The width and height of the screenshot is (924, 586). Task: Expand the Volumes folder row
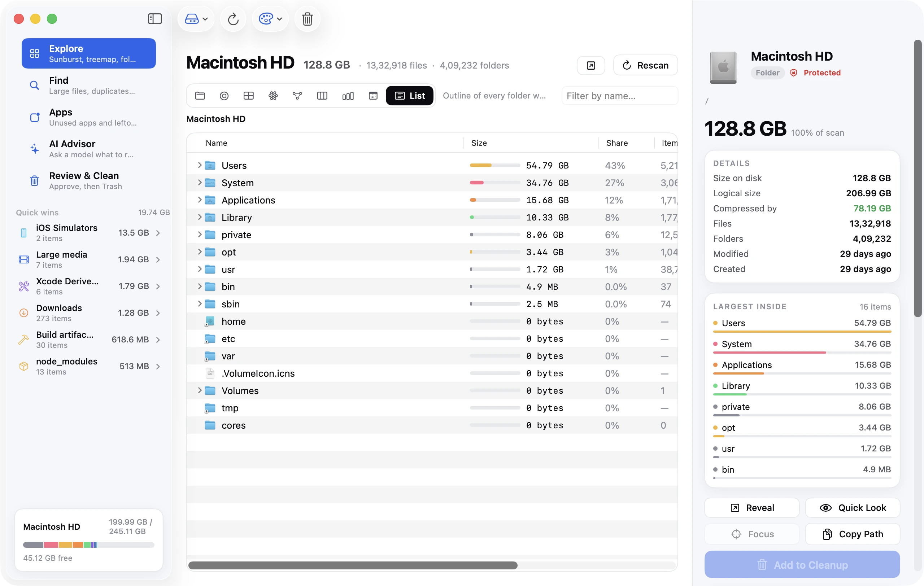click(x=200, y=390)
